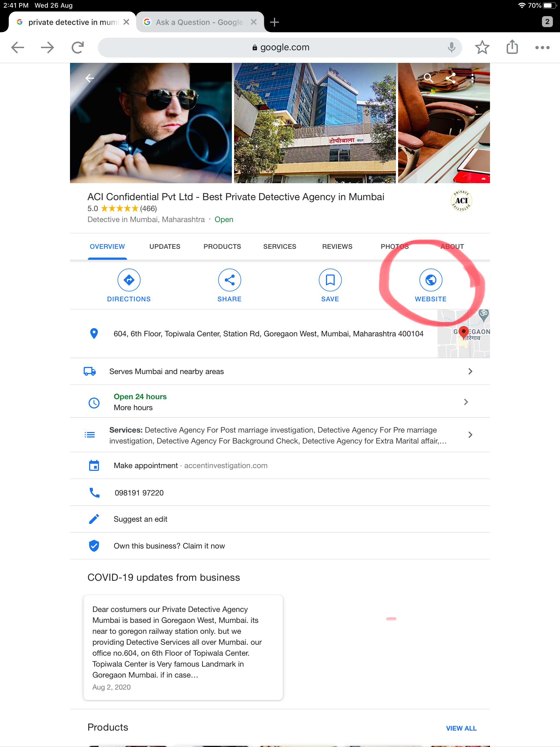Select the Photos tab for ACI Confidential

pyautogui.click(x=395, y=246)
